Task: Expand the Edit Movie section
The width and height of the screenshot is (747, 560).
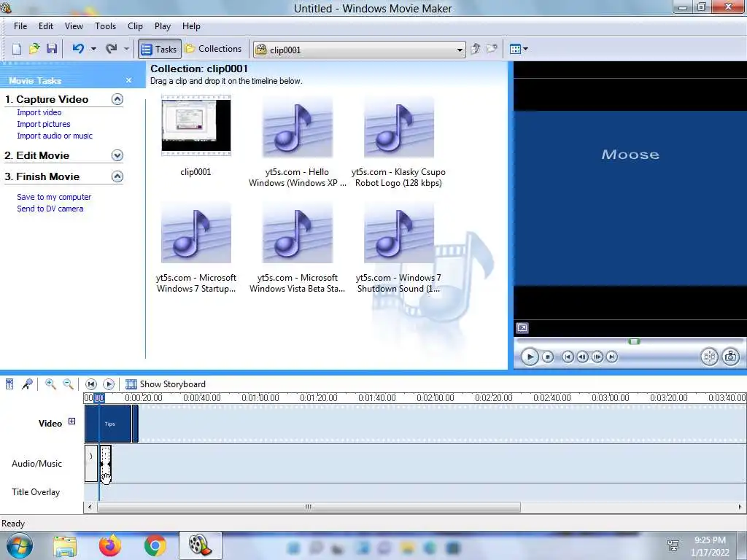Action: tap(117, 155)
